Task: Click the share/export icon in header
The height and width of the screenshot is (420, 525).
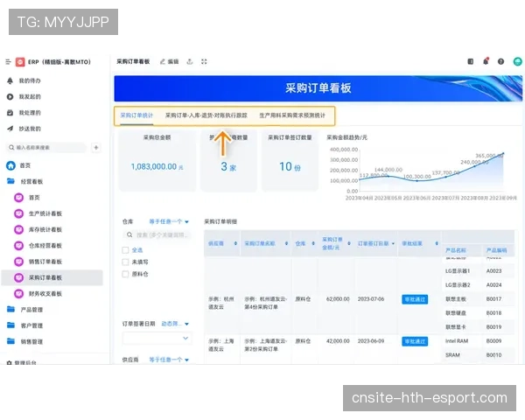Action: tap(190, 61)
